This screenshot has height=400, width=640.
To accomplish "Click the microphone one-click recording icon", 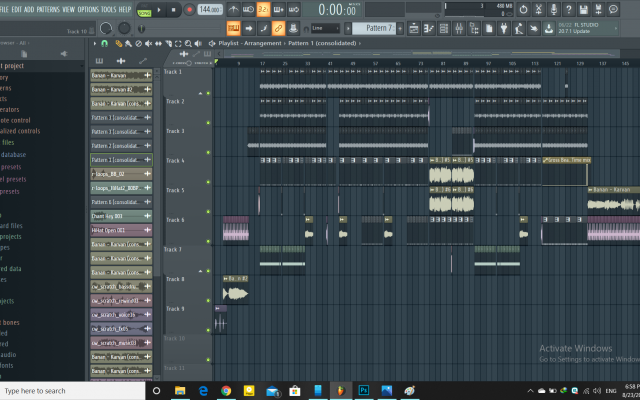I will coord(553,9).
